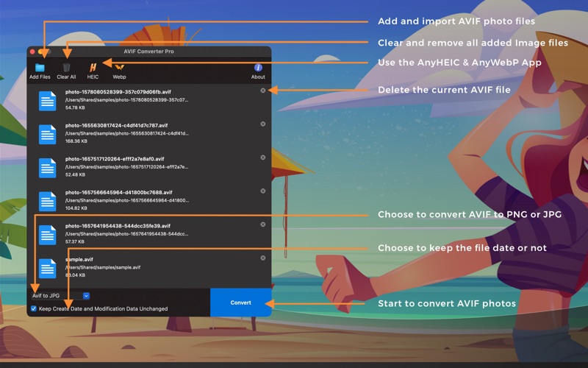
Task: Click the AVIF Converter Pro window title
Action: tap(149, 52)
